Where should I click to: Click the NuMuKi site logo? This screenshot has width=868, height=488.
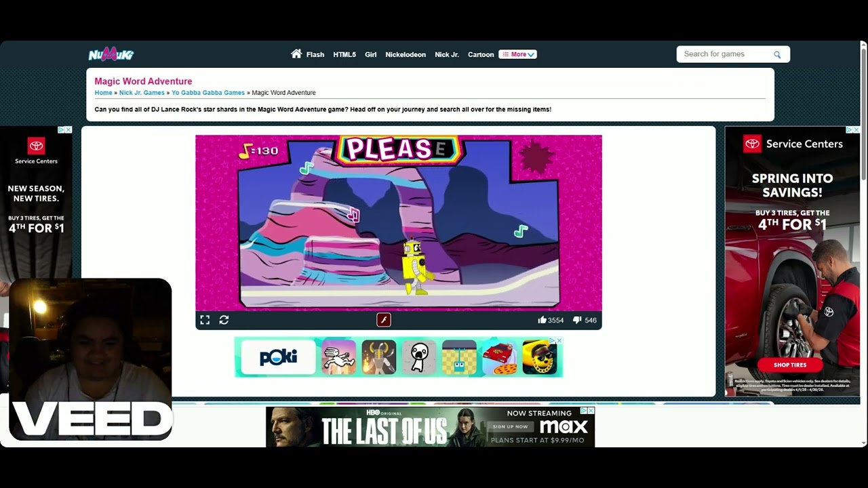tap(111, 54)
